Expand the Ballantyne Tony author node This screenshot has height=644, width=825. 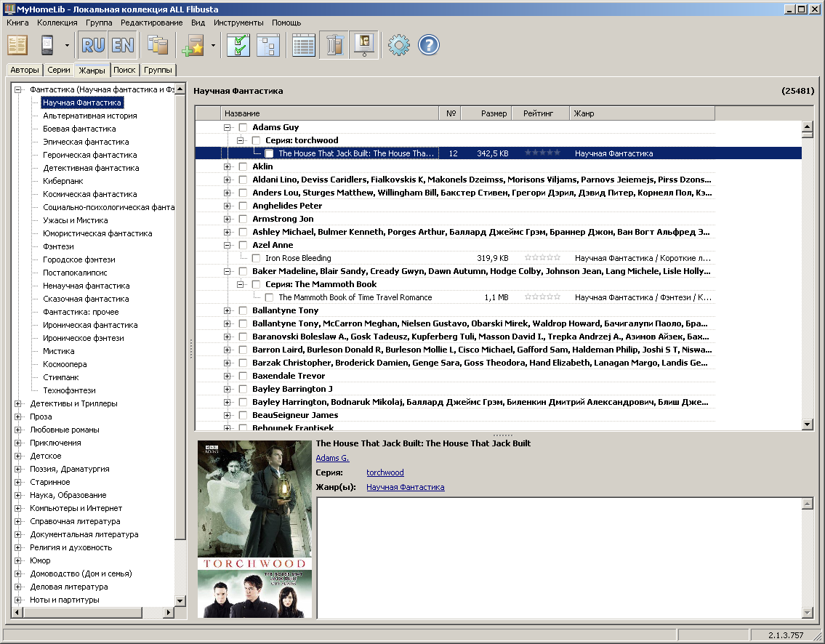[228, 310]
